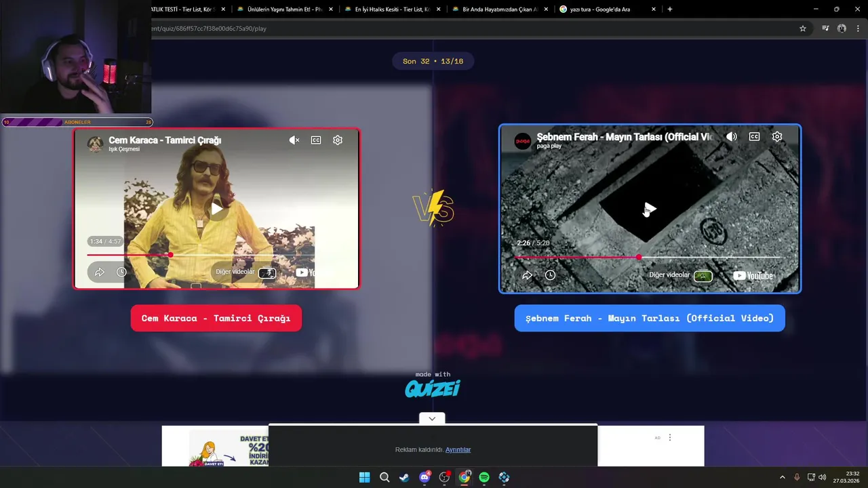Image resolution: width=868 pixels, height=488 pixels.
Task: Open the volume tray icon
Action: point(823,477)
